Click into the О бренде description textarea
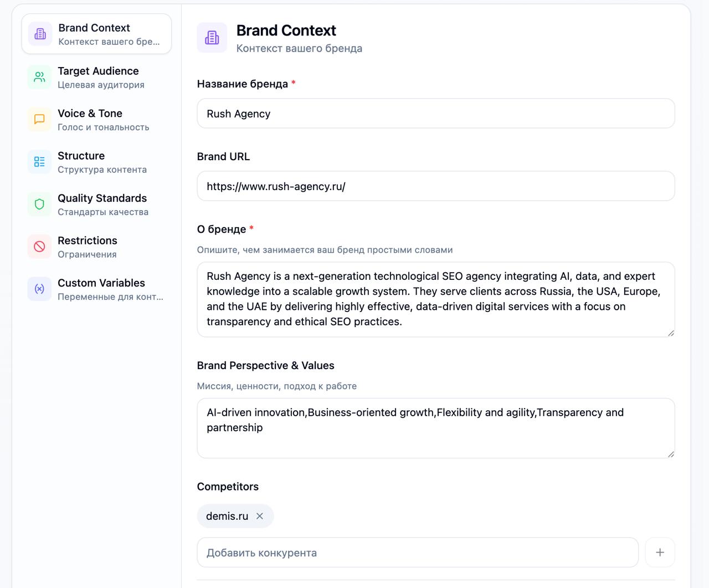Screen dimensions: 709x588 (435, 299)
